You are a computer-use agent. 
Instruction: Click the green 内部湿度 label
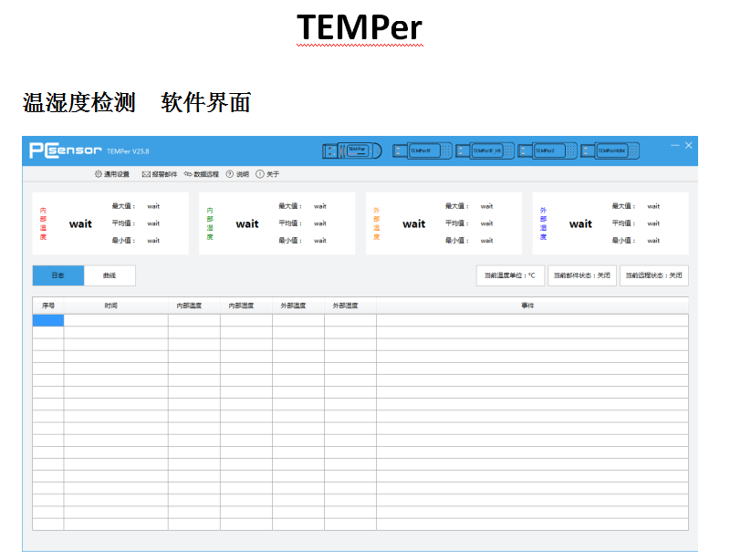tap(210, 223)
